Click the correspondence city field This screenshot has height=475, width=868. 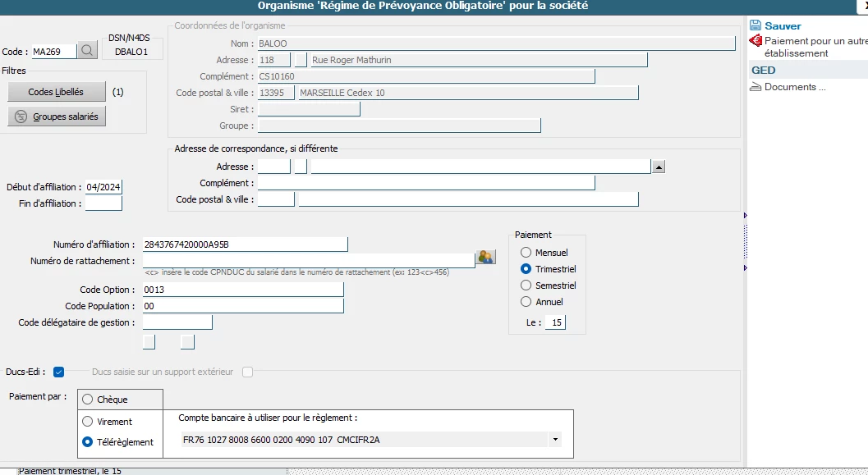coord(468,199)
